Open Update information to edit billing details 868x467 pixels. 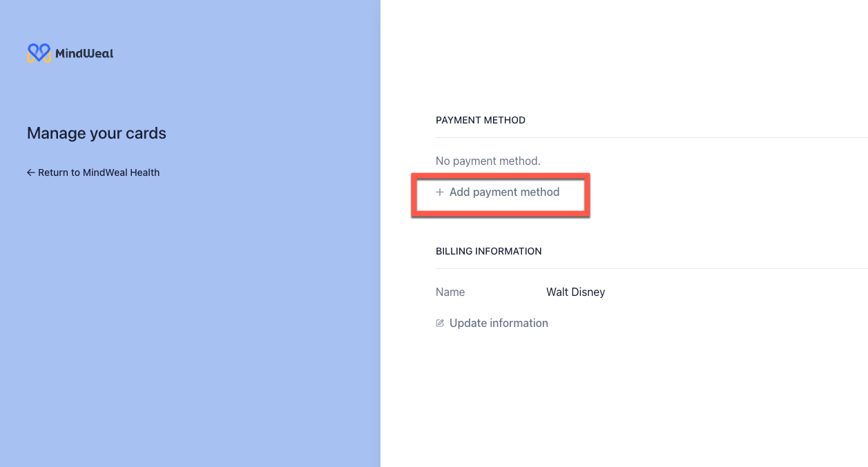[x=499, y=323]
